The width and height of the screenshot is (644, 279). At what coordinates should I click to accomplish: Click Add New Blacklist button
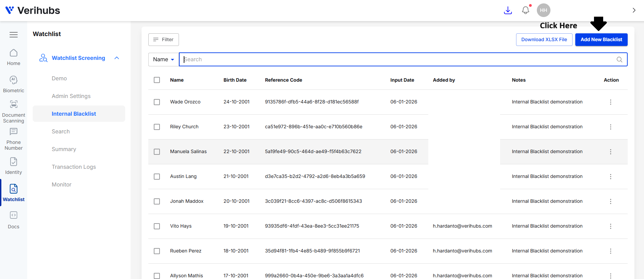601,39
